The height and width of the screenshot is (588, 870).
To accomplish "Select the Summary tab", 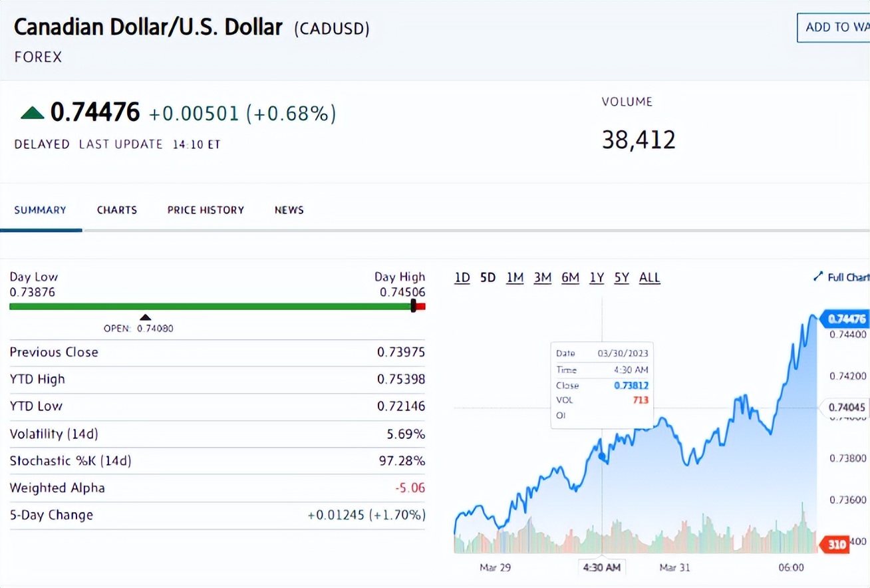I will tap(41, 210).
